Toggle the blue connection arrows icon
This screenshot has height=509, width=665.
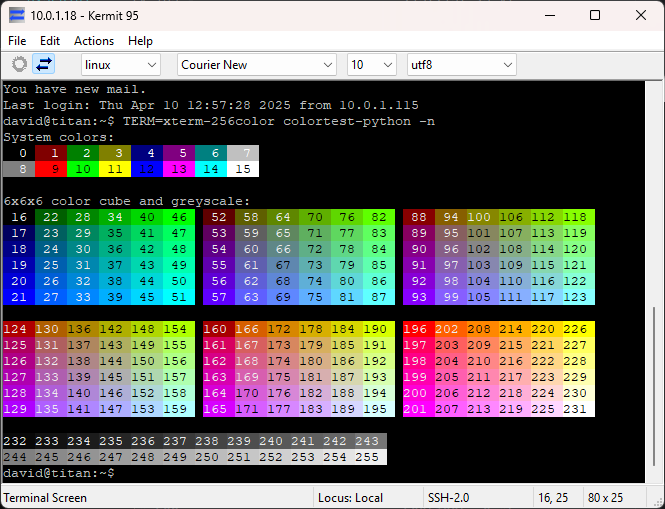[x=44, y=64]
